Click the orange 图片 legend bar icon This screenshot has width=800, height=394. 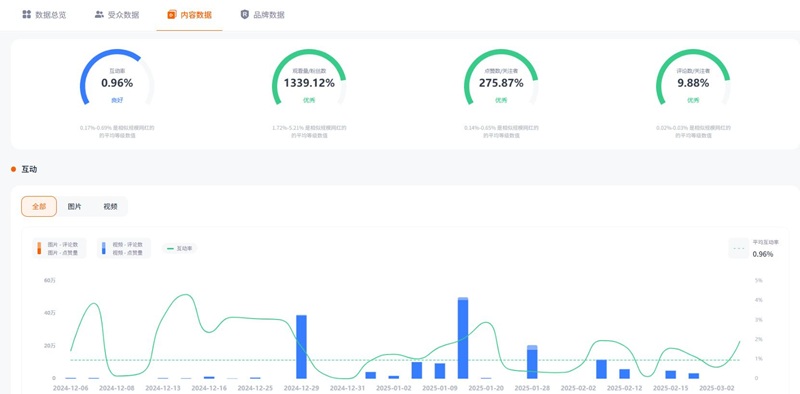pos(39,248)
